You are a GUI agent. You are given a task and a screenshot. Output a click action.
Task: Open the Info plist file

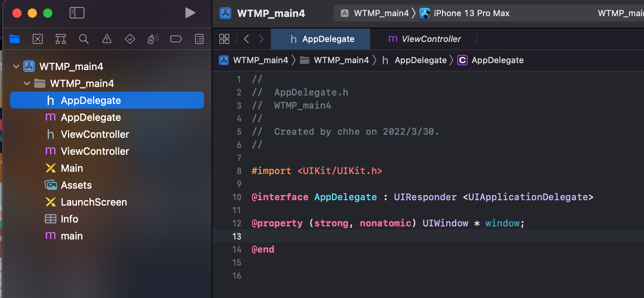point(107,219)
